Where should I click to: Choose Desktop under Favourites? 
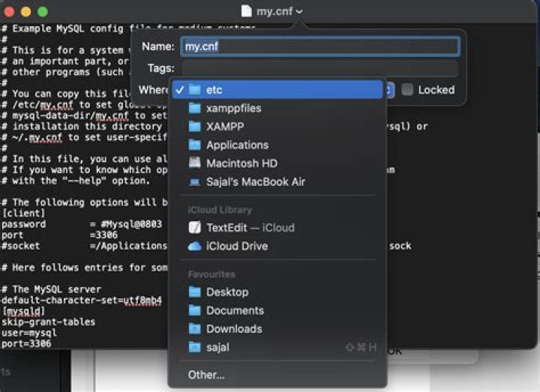[277, 292]
